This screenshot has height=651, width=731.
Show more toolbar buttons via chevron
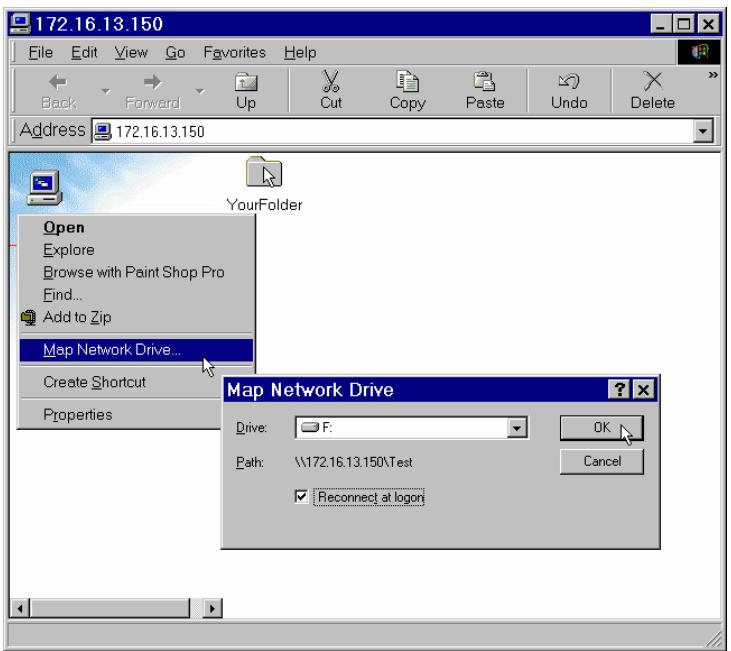(713, 75)
